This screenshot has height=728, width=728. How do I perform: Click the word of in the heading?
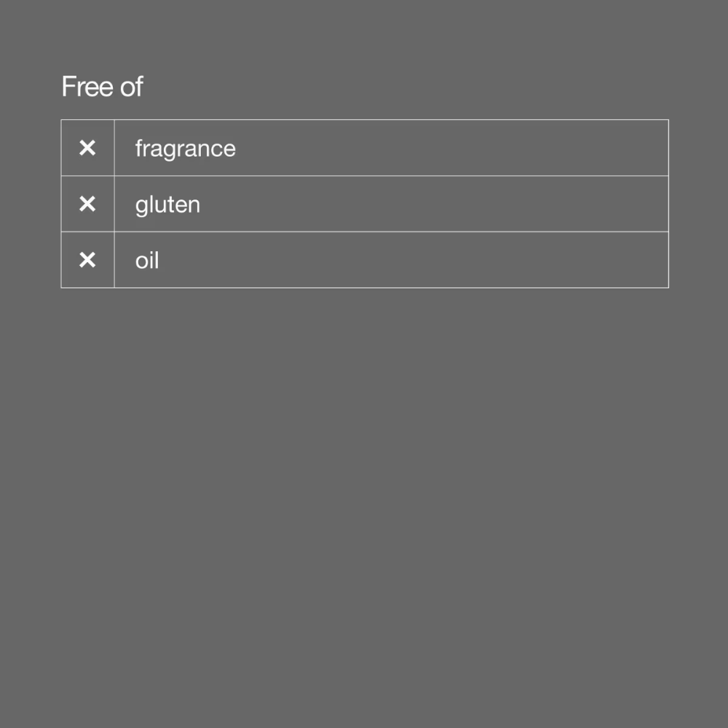(132, 87)
